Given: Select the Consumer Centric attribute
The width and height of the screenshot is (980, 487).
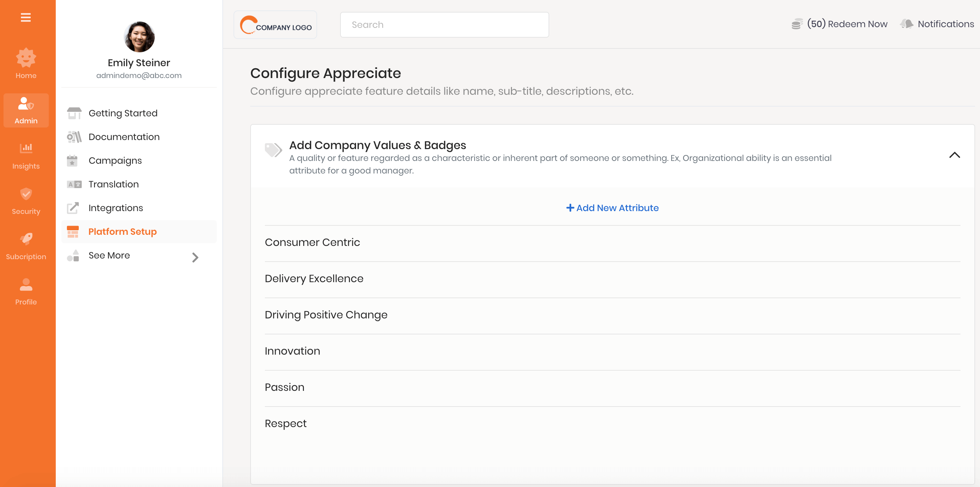Looking at the screenshot, I should click(313, 242).
